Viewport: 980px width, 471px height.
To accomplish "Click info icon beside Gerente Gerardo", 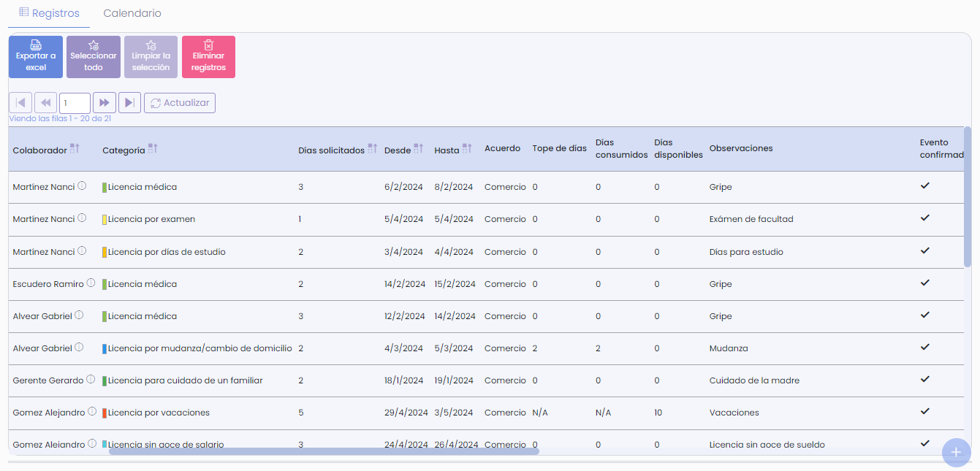I will (x=91, y=380).
